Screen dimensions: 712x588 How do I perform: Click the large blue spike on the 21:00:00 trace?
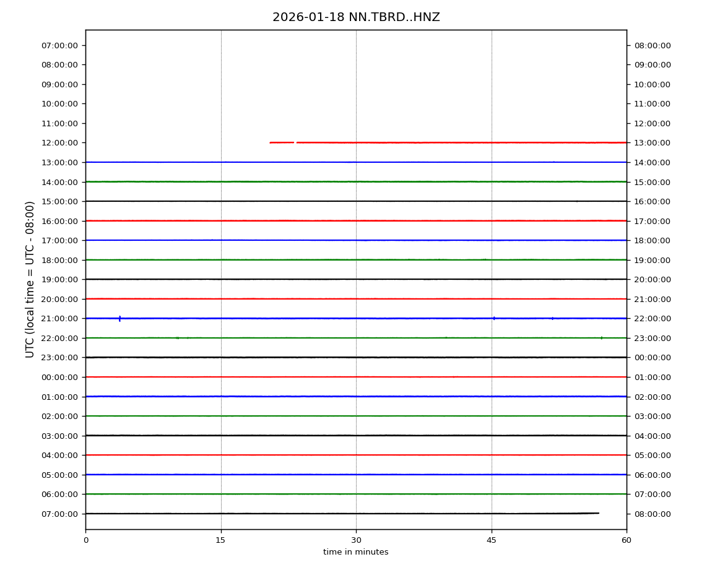tap(119, 318)
